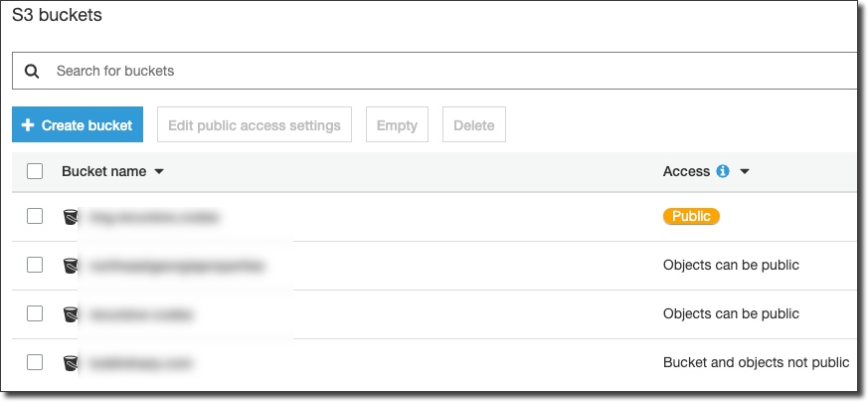Check the box for the Public bucket
868x402 pixels.
point(35,216)
